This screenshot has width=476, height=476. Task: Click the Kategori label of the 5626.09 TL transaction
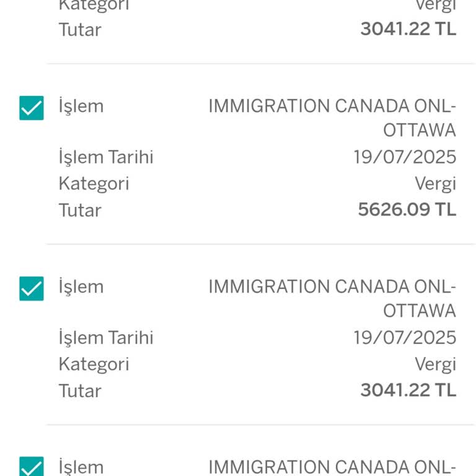[x=94, y=183]
